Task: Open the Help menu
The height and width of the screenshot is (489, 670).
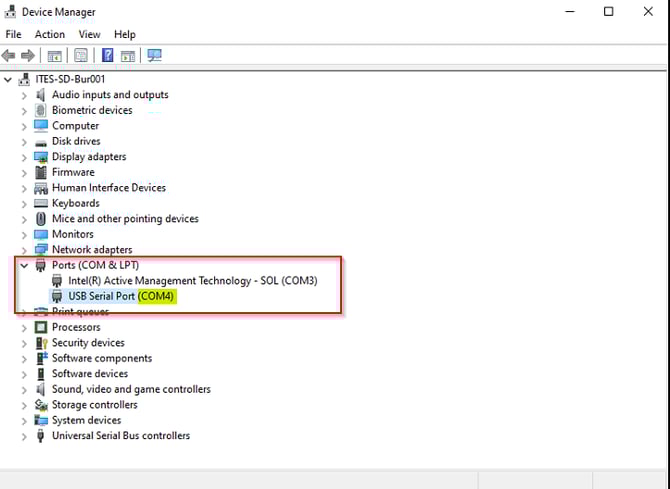Action: point(125,34)
